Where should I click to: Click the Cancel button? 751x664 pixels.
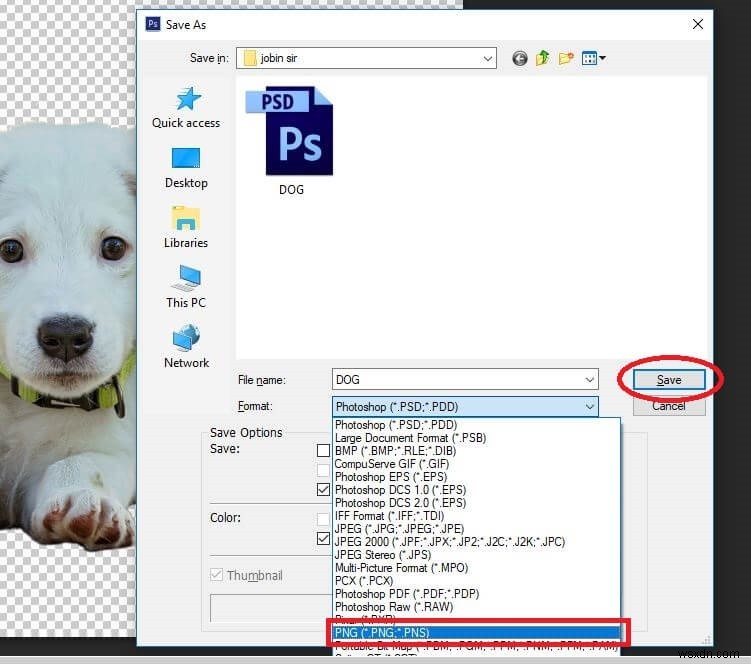pos(669,406)
